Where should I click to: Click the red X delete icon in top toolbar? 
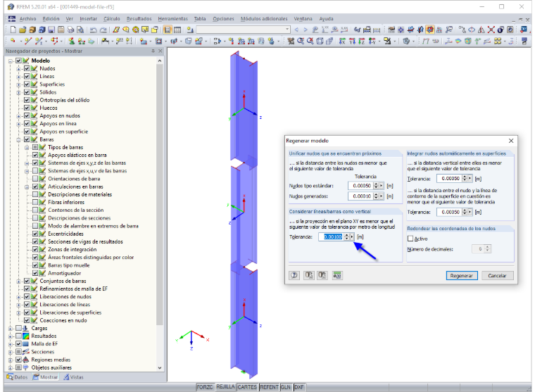coord(491,30)
